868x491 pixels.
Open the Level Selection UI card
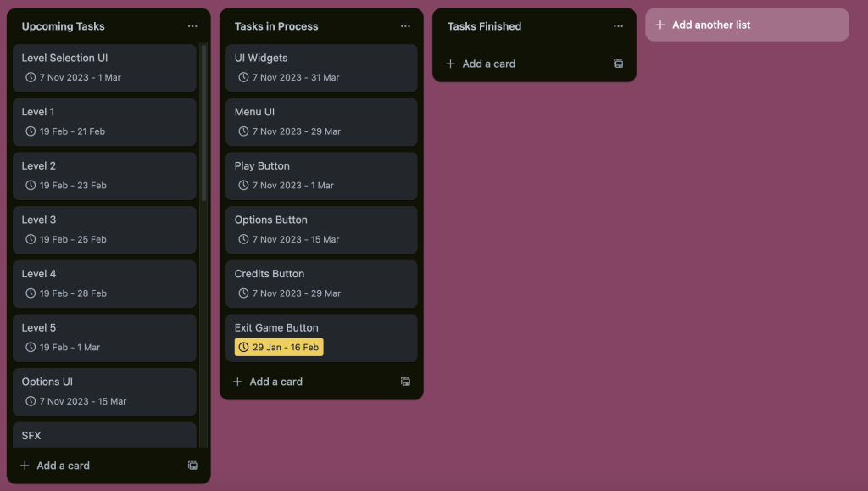[x=64, y=59]
